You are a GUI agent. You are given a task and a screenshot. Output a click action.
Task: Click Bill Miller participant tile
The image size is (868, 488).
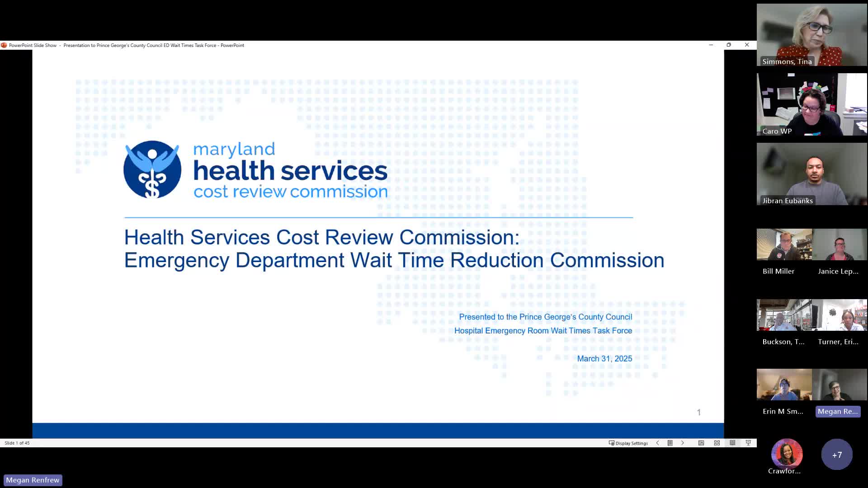[x=784, y=244]
